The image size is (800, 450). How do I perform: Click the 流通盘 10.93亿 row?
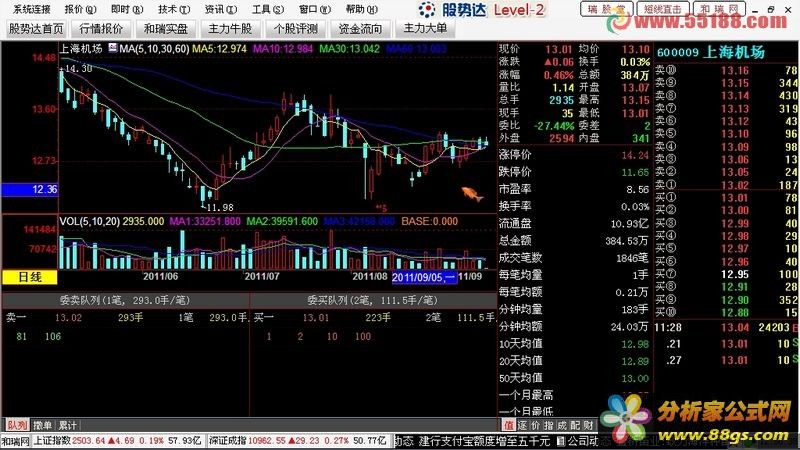(x=574, y=223)
